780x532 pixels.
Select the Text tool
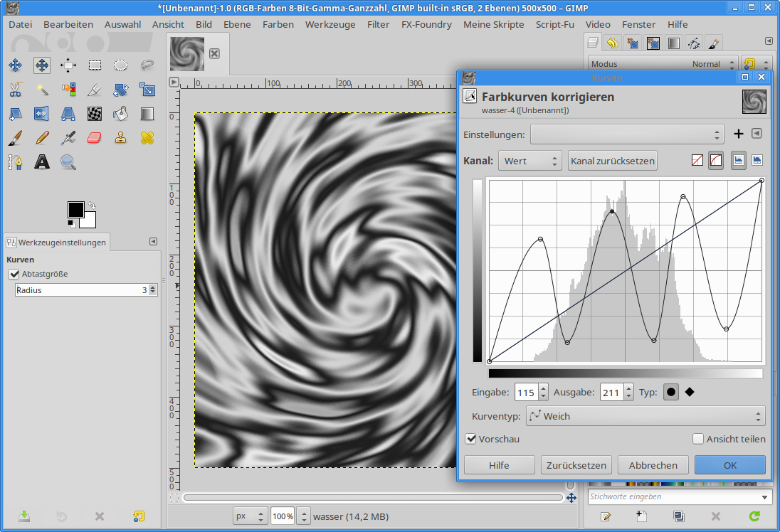click(x=42, y=162)
